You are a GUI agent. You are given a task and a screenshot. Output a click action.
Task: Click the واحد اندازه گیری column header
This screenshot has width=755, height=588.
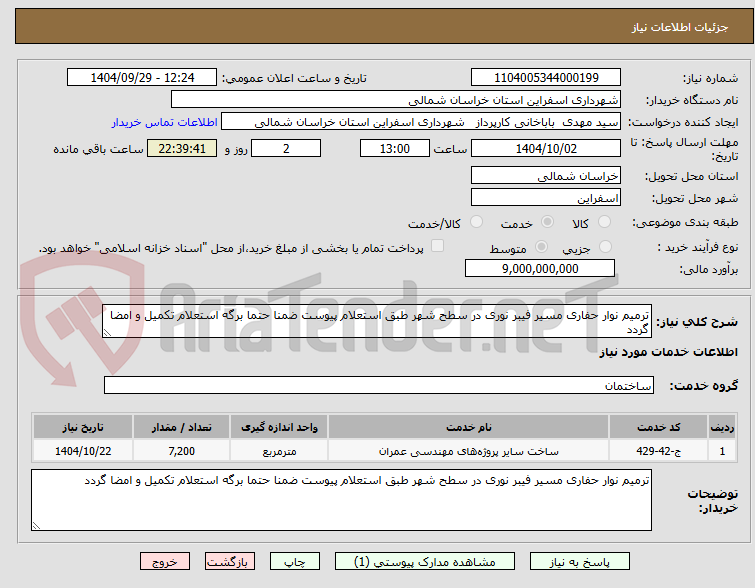[279, 427]
